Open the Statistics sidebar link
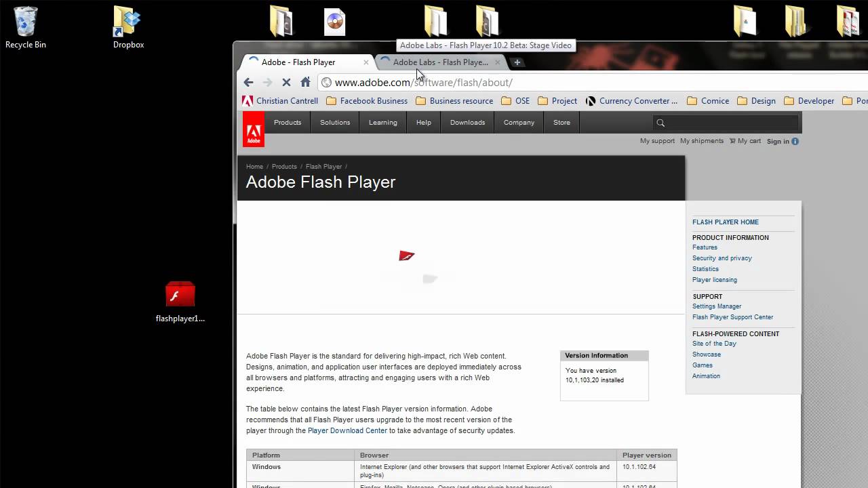 point(705,269)
